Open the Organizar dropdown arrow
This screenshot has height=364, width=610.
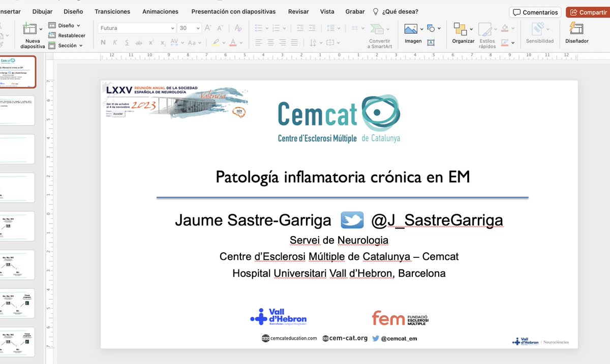coord(471,29)
